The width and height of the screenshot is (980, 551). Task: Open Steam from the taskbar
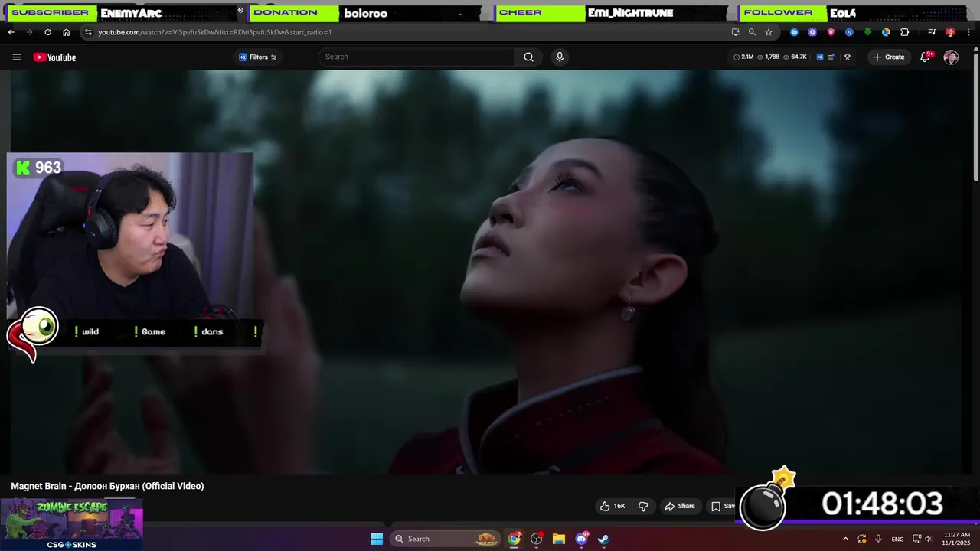click(603, 539)
